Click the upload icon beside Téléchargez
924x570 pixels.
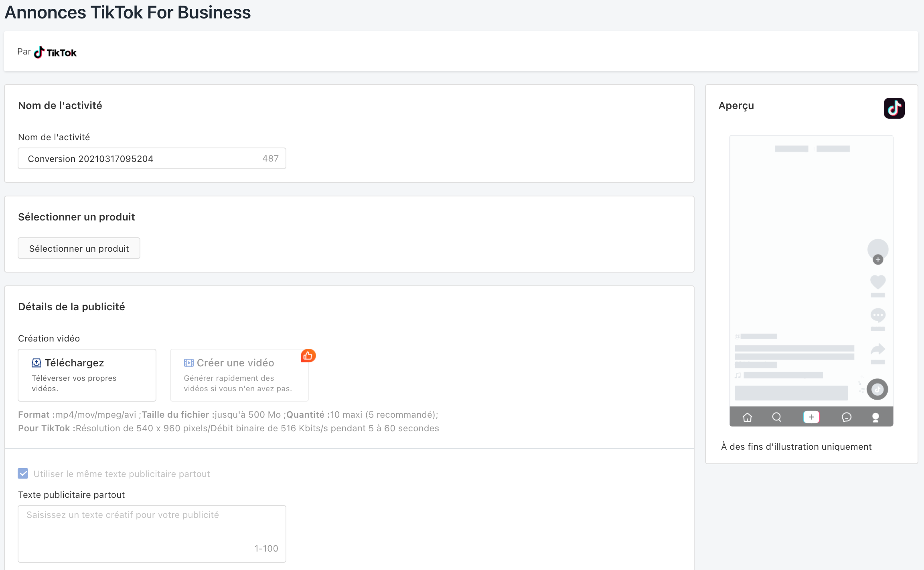click(x=36, y=363)
